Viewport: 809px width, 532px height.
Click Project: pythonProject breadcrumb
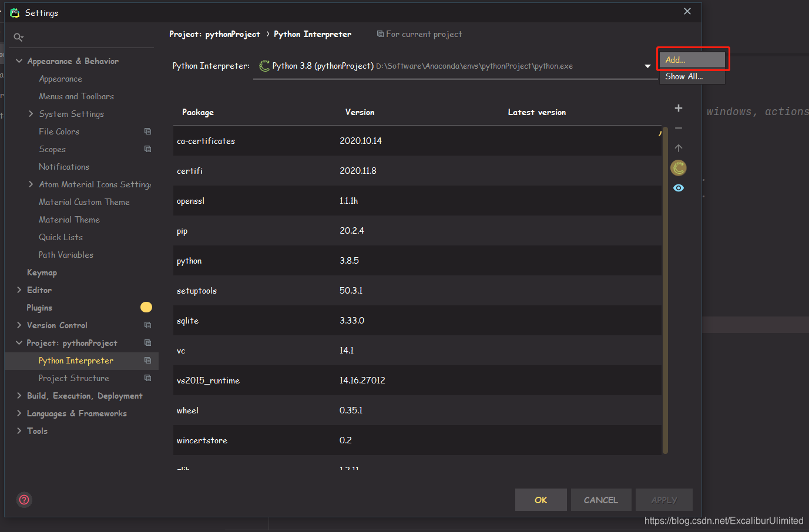[x=214, y=34]
